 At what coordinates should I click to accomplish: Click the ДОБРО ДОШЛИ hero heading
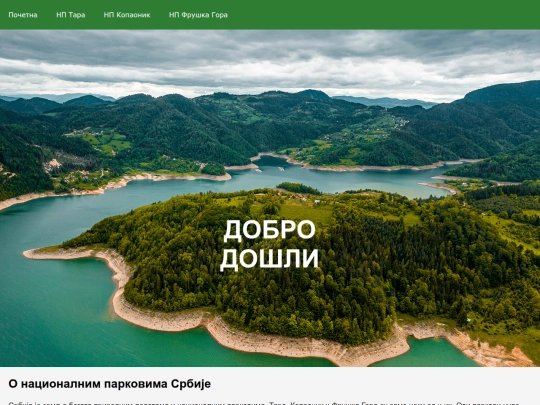tap(270, 244)
